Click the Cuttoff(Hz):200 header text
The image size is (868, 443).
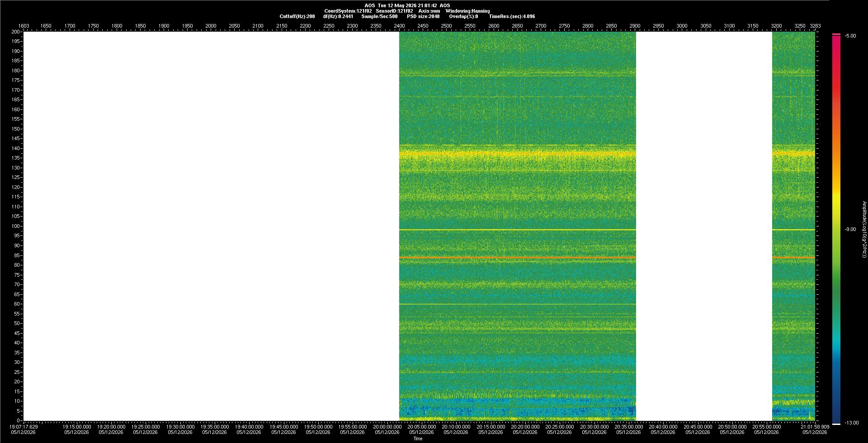coord(297,16)
